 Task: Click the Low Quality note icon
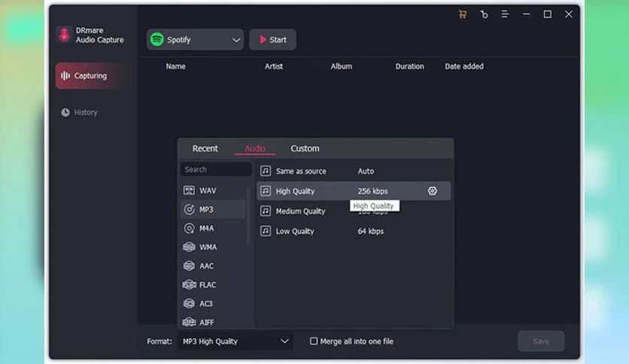265,231
